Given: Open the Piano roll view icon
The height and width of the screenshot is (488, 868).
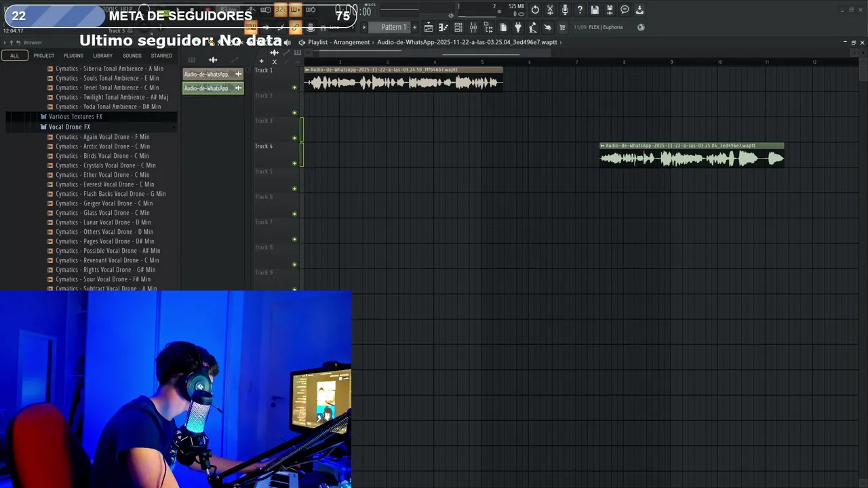Looking at the screenshot, I should tap(443, 27).
